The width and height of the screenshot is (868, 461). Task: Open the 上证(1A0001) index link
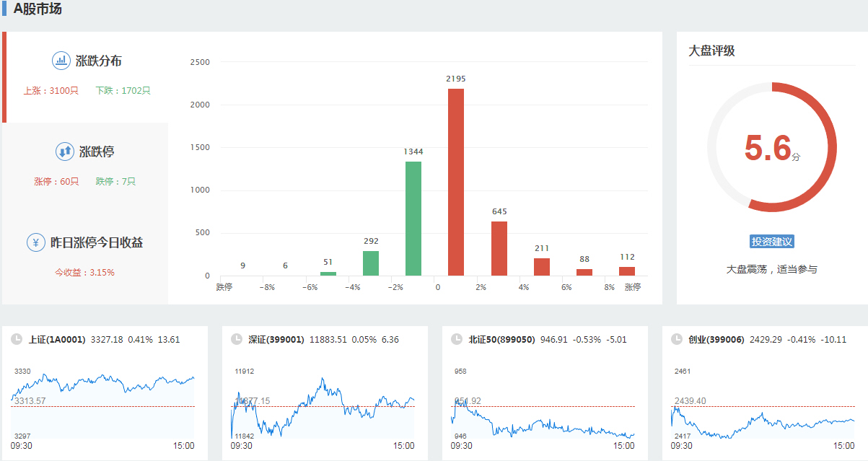(x=57, y=339)
